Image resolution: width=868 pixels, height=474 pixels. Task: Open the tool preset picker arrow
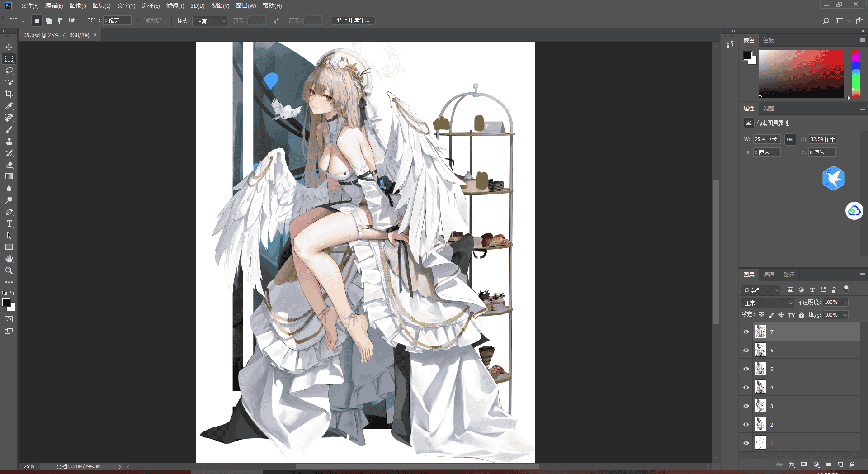(23, 21)
